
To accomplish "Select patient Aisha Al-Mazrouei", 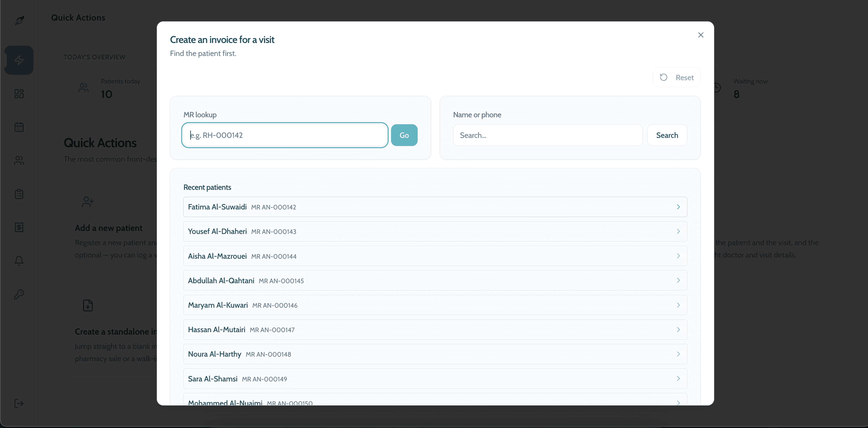I will click(x=435, y=256).
